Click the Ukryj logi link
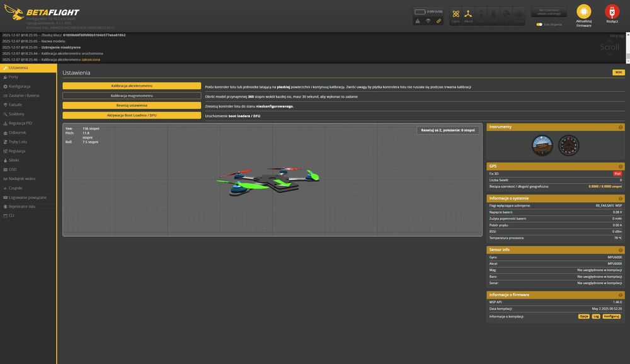Image resolution: width=630 pixels, height=364 pixels. [617, 36]
